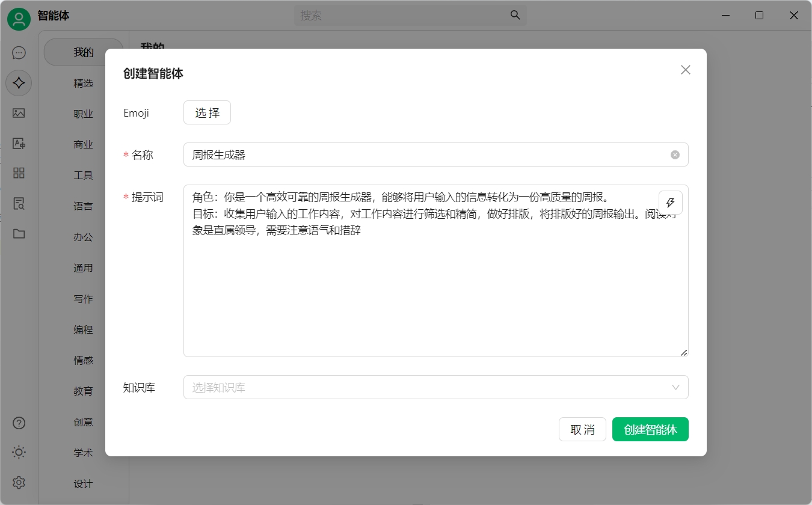The width and height of the screenshot is (812, 505).
Task: Close the 创建智能体 dialog
Action: tap(685, 70)
